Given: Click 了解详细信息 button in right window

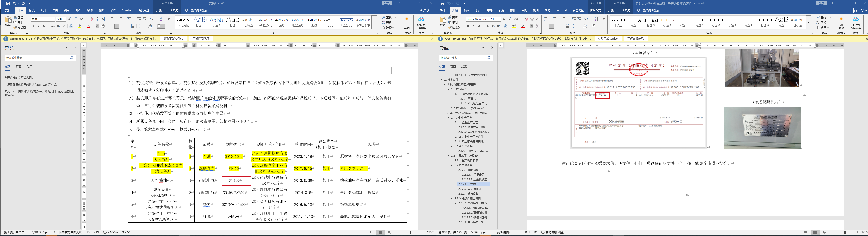Looking at the screenshot, I should coord(636,39).
